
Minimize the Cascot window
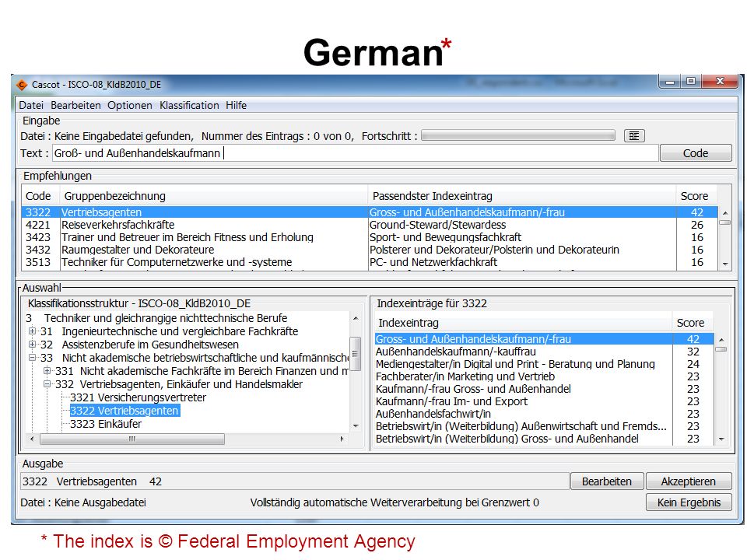(x=670, y=82)
